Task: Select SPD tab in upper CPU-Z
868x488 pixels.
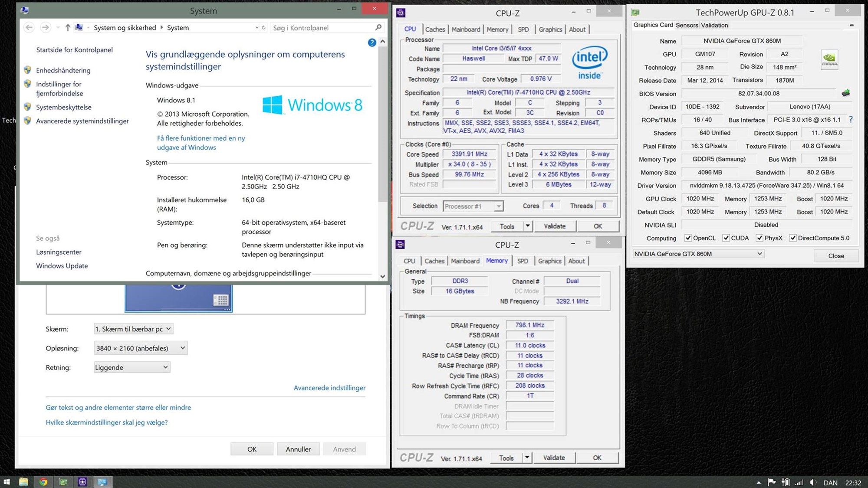Action: (523, 29)
